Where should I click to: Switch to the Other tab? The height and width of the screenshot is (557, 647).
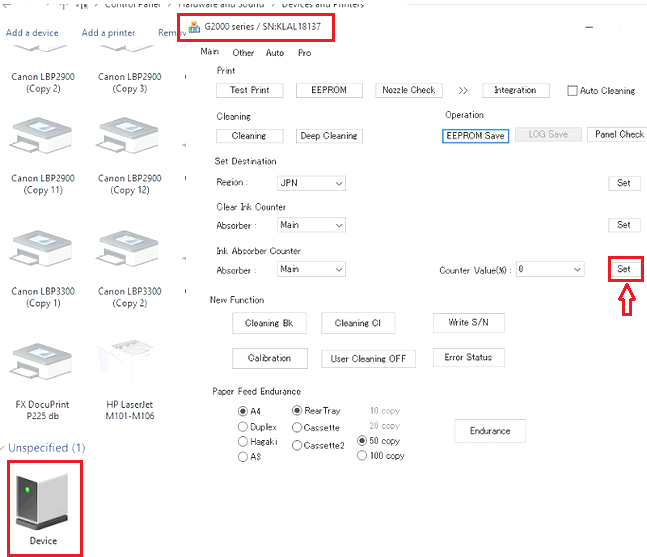[x=243, y=53]
